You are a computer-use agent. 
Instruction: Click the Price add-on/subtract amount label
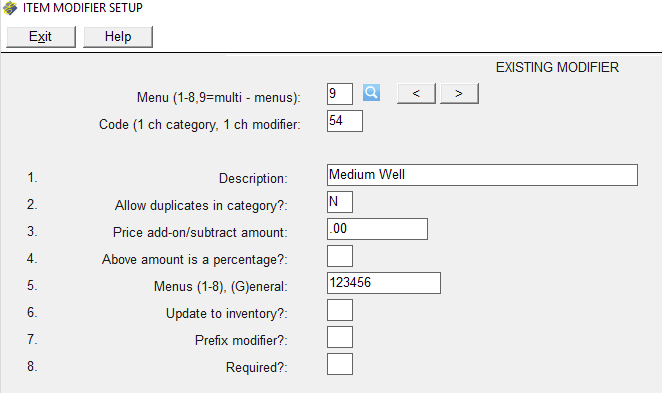(x=200, y=232)
